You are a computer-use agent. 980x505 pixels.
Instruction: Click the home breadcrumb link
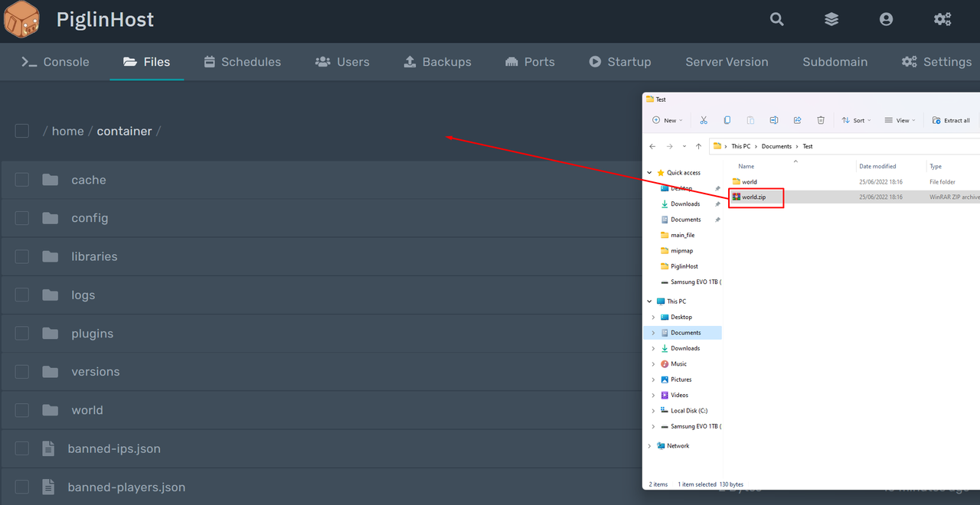coord(67,131)
